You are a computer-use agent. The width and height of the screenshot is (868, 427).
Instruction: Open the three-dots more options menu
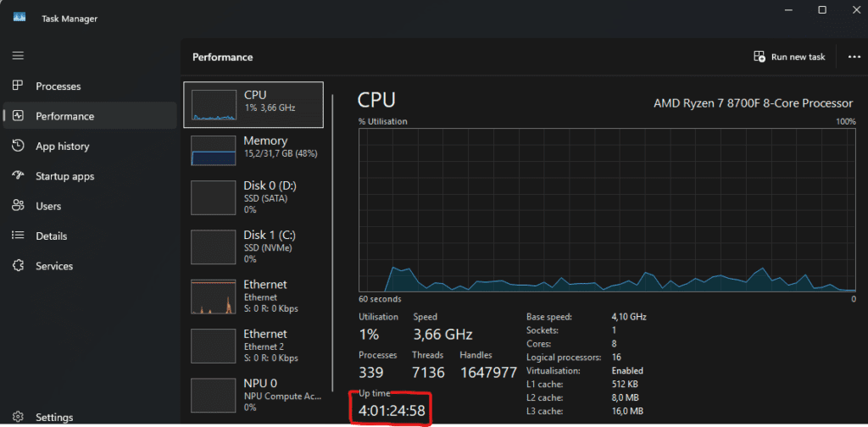pyautogui.click(x=854, y=57)
